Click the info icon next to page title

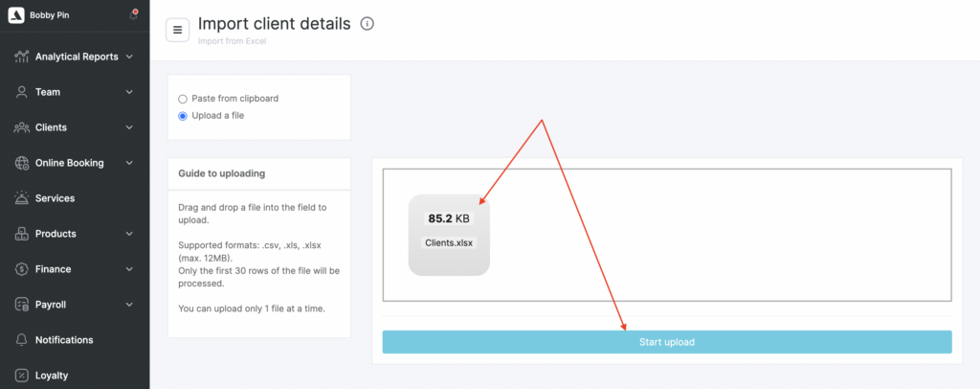[x=367, y=24]
